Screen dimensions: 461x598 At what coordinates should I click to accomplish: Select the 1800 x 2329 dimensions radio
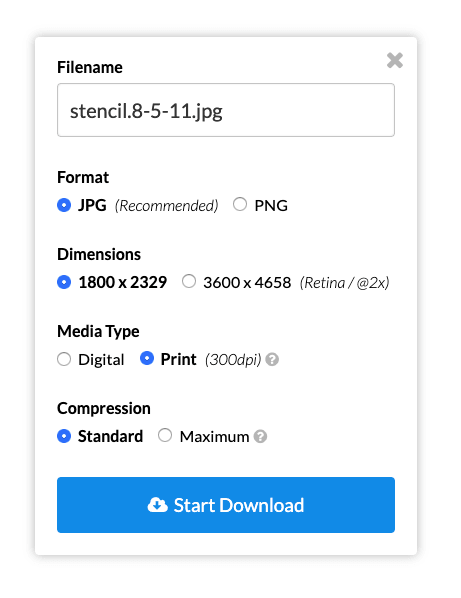coord(64,282)
